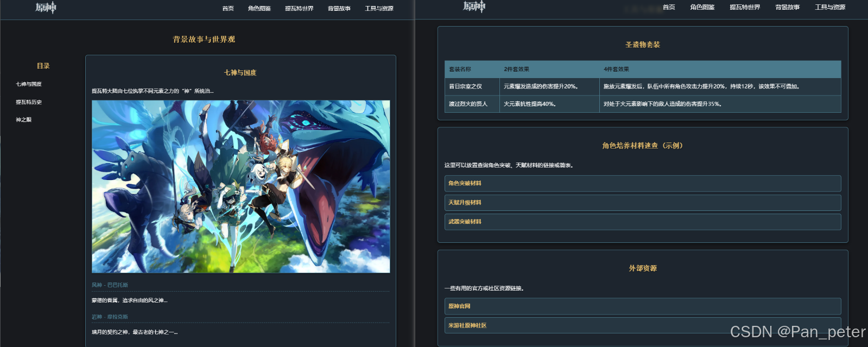
Task: Open 角色图鉴 in the left page navigation
Action: 259,8
